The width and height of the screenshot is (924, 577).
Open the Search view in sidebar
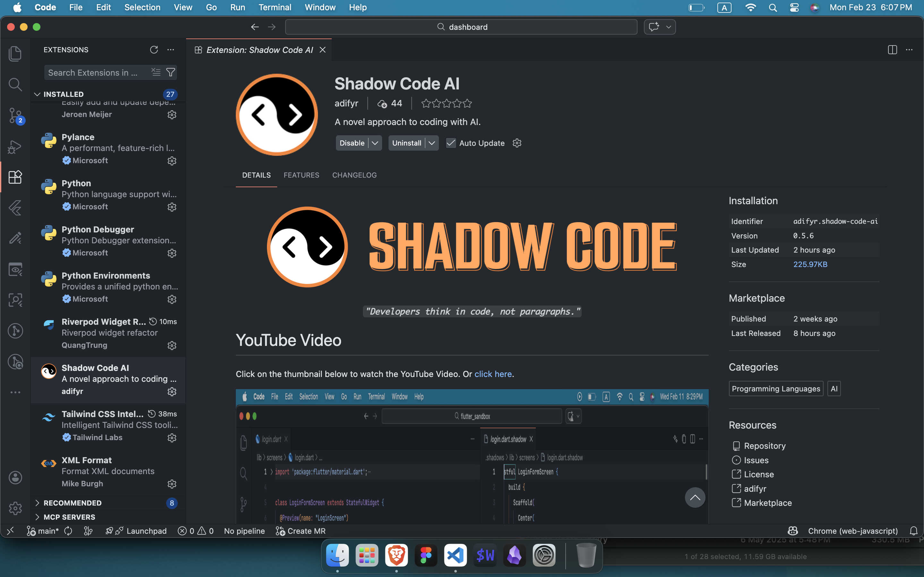(x=15, y=84)
